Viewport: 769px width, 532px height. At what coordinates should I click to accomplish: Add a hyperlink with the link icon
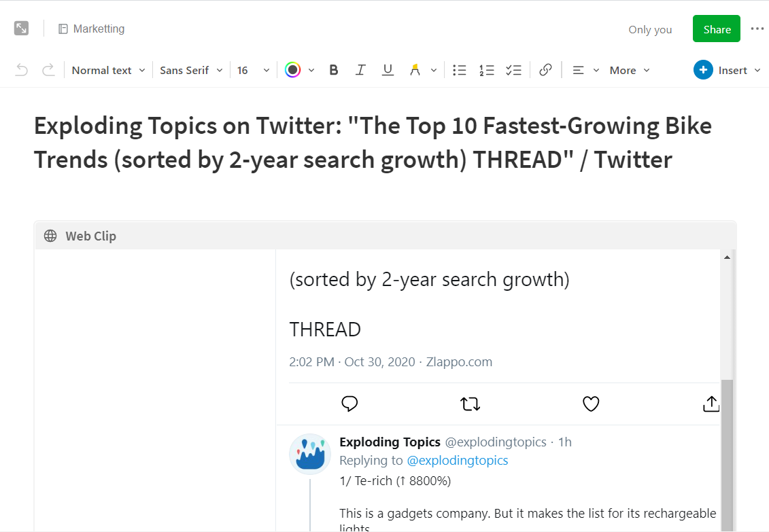(545, 70)
